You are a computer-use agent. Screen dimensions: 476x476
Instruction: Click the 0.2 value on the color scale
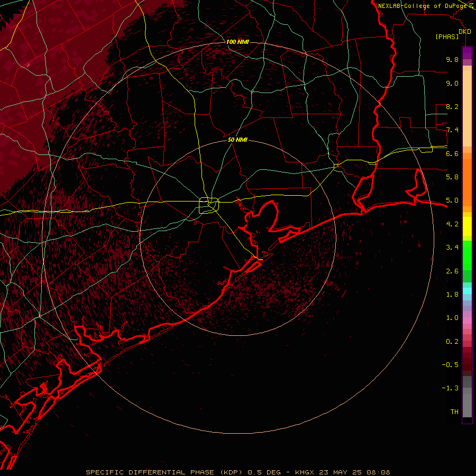(452, 342)
